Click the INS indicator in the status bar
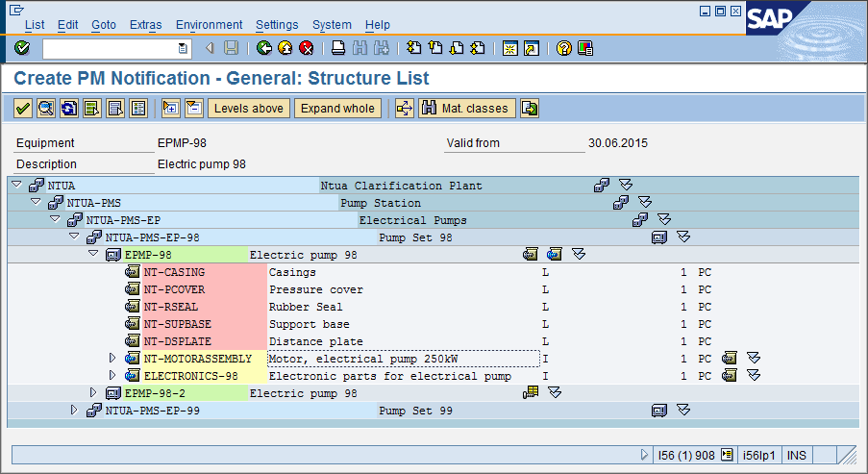Viewport: 868px width, 474px height. (797, 455)
